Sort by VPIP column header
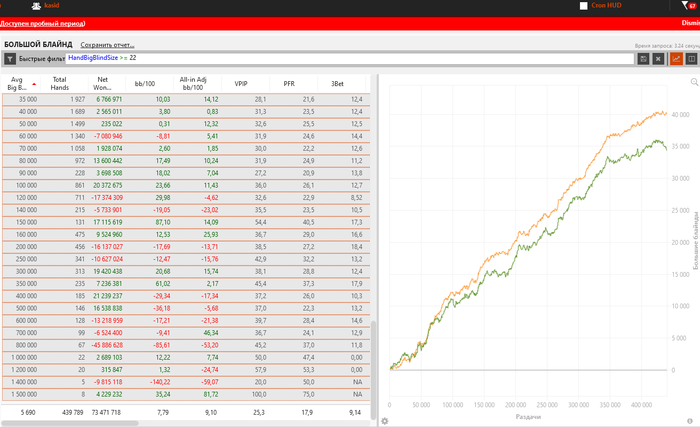700x427 pixels. click(241, 84)
